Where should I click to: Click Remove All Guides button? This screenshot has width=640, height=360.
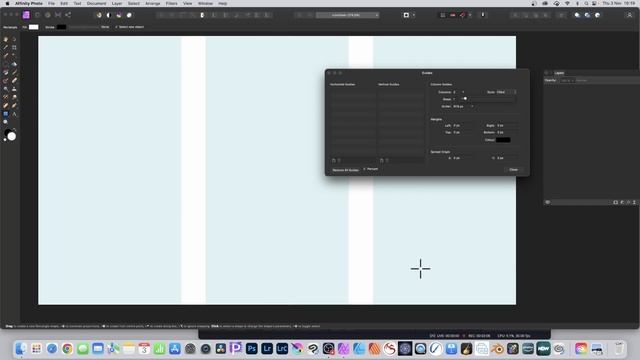coord(345,170)
